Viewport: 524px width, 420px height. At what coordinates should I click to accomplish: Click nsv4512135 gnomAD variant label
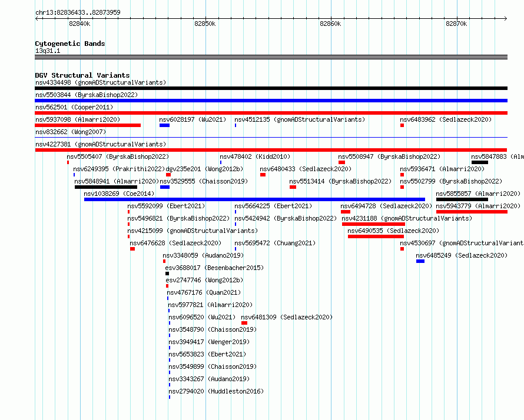300,119
